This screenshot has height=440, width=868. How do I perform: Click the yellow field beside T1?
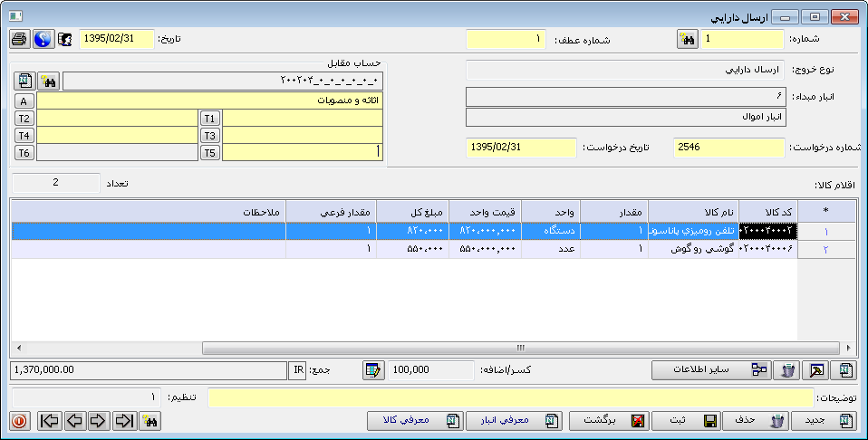click(303, 118)
